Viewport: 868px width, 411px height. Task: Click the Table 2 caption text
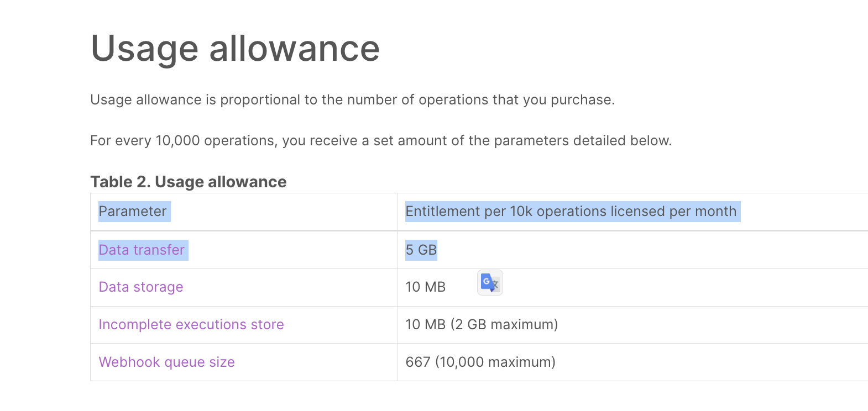click(x=189, y=182)
